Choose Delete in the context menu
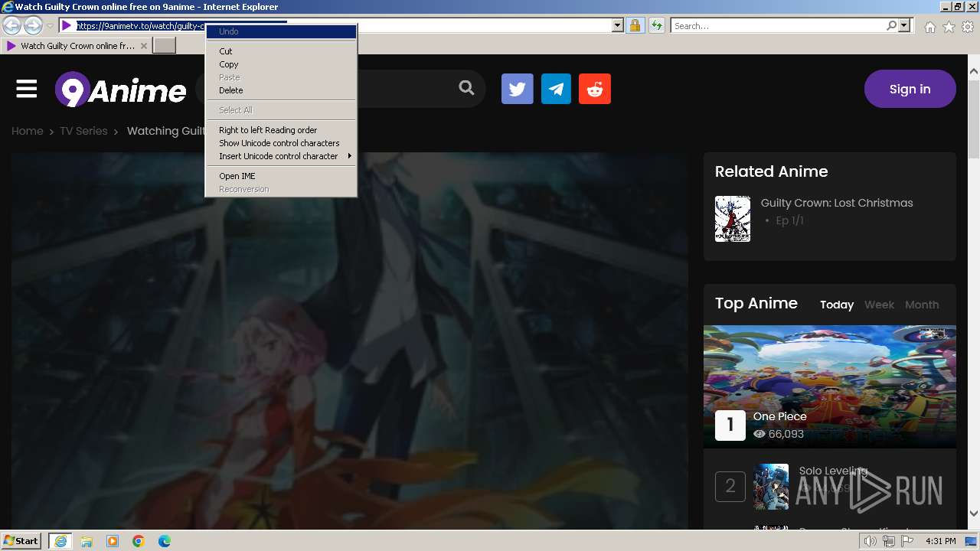 pyautogui.click(x=281, y=90)
